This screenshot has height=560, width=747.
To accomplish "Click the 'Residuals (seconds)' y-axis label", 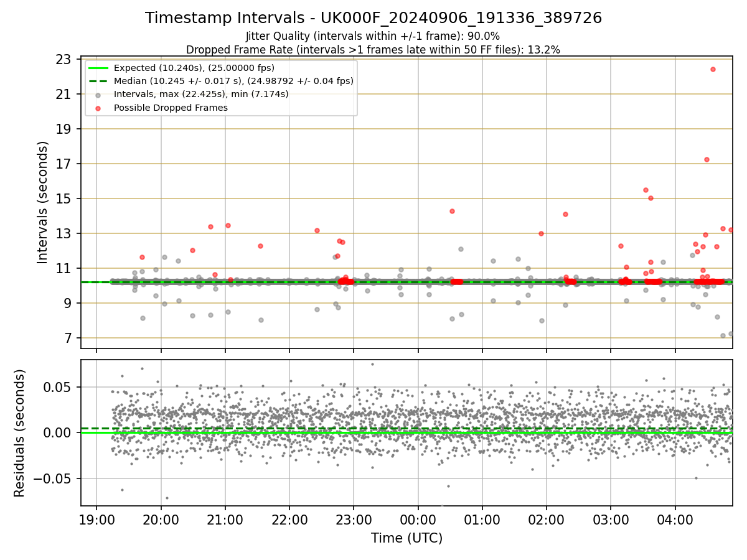I will tap(20, 433).
